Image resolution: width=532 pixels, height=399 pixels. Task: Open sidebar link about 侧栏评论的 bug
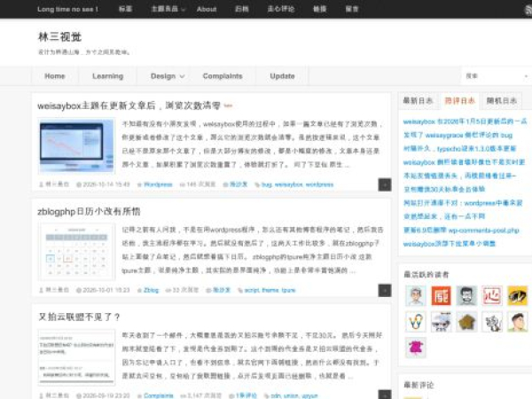click(458, 135)
